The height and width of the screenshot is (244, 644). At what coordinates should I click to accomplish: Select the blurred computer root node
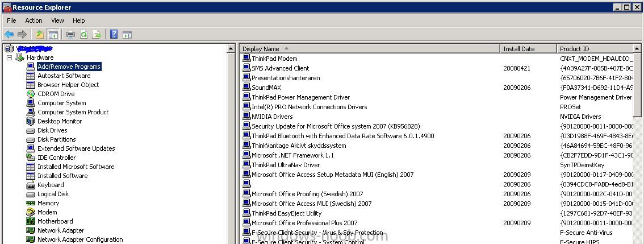click(35, 48)
